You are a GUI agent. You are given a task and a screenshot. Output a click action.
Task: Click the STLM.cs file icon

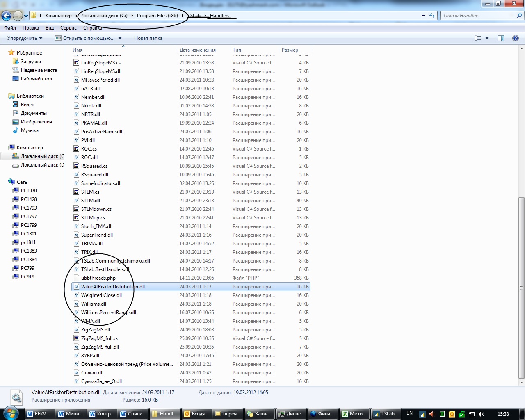76,192
